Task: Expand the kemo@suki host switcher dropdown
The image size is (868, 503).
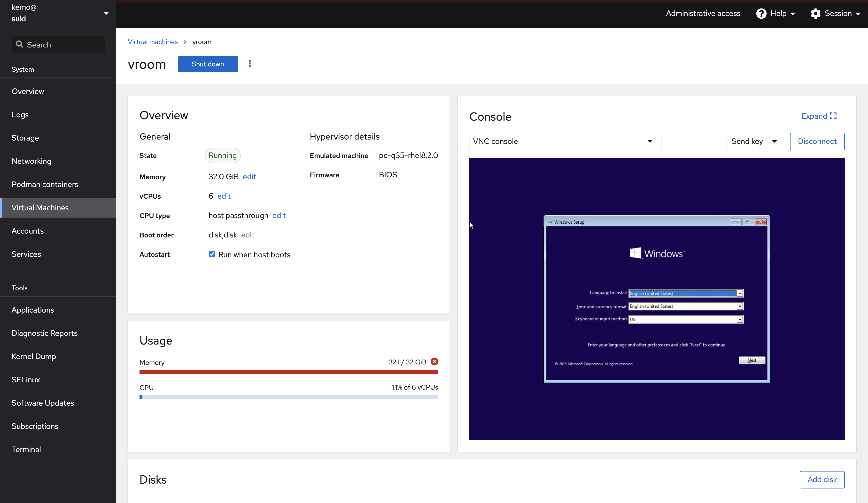Action: [x=106, y=13]
